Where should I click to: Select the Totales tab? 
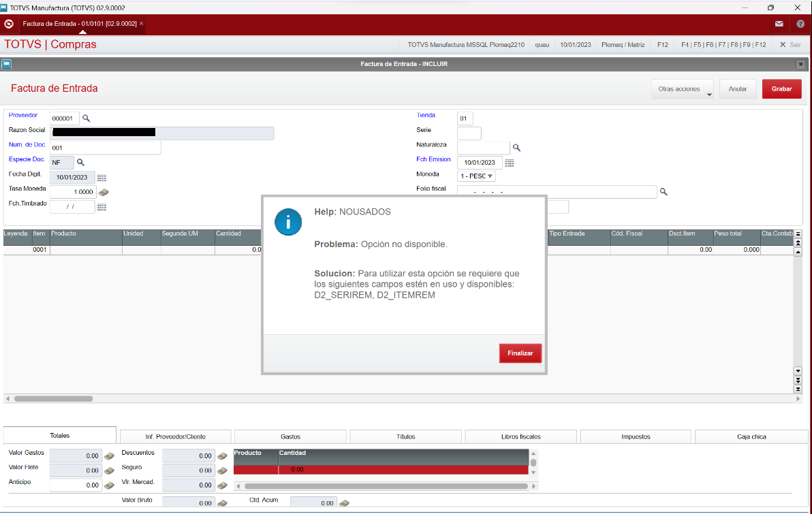59,435
